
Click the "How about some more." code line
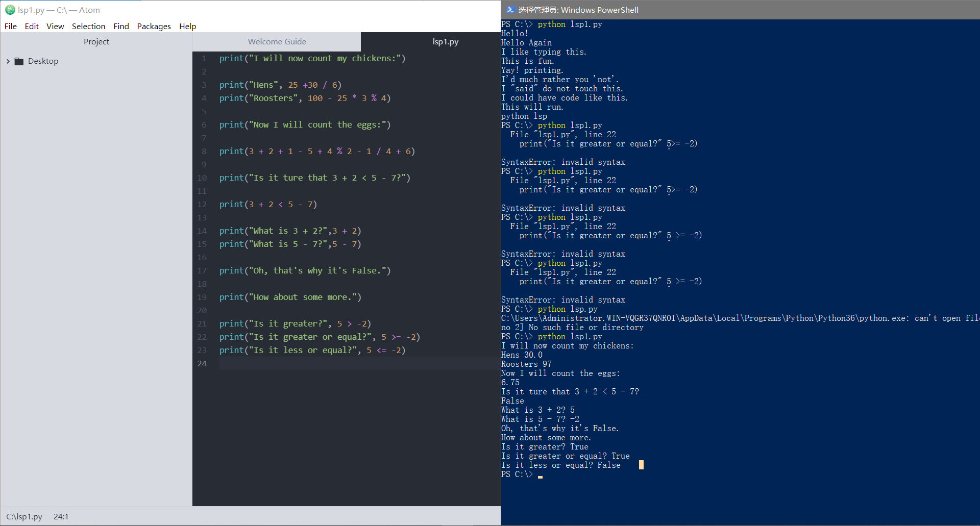coord(290,297)
